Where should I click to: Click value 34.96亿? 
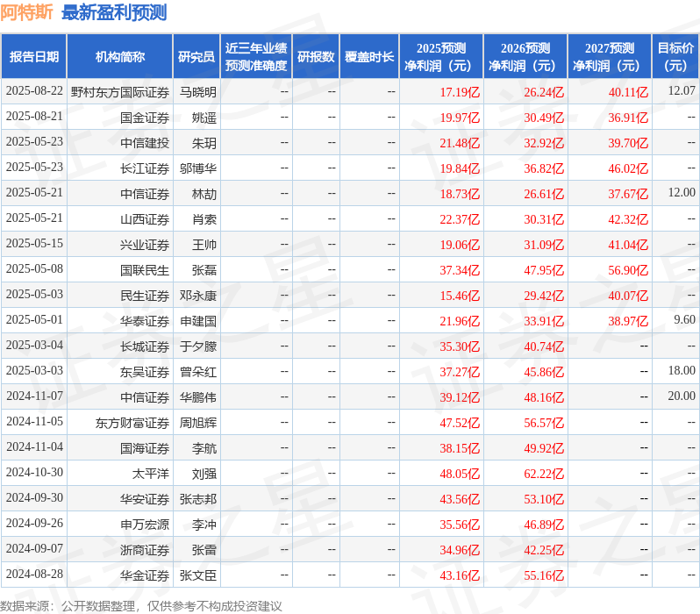[460, 551]
